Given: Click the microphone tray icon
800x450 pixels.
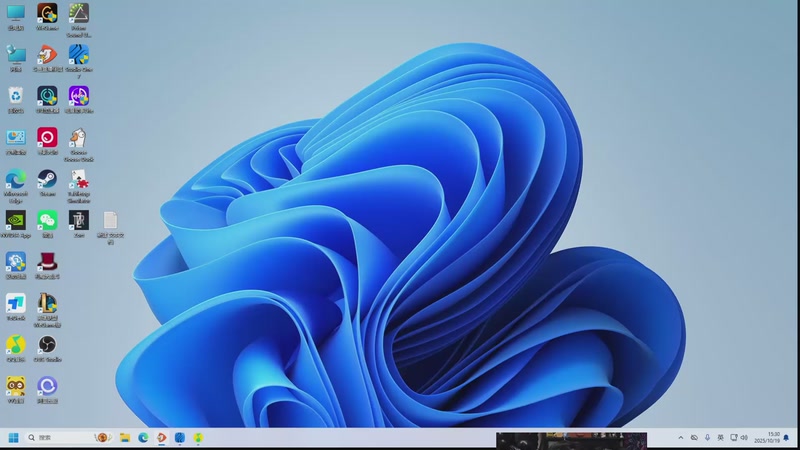Looking at the screenshot, I should (x=707, y=438).
